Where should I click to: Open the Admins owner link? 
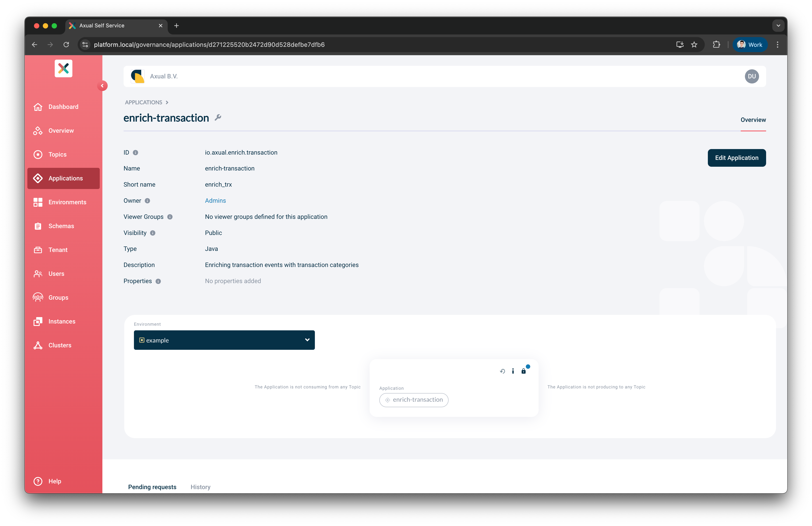[x=215, y=200]
